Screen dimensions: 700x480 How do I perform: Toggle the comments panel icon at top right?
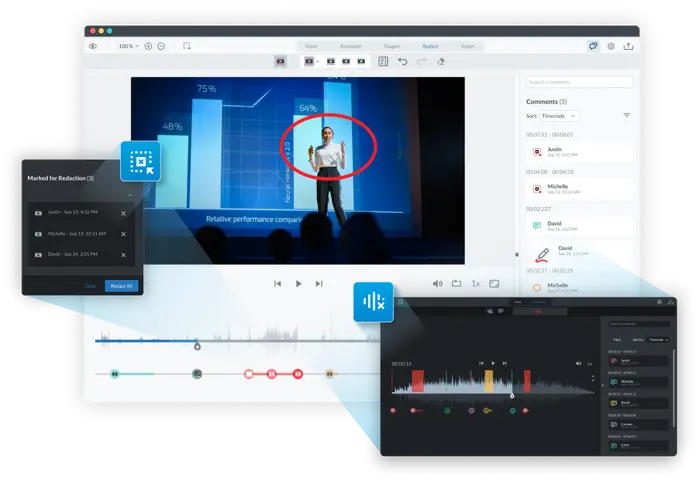tap(593, 46)
